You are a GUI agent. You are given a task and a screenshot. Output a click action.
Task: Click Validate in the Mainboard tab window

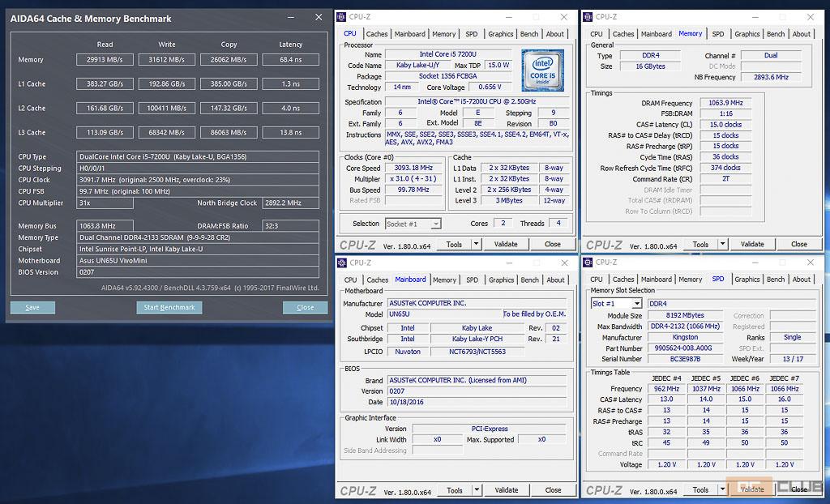[x=506, y=490]
